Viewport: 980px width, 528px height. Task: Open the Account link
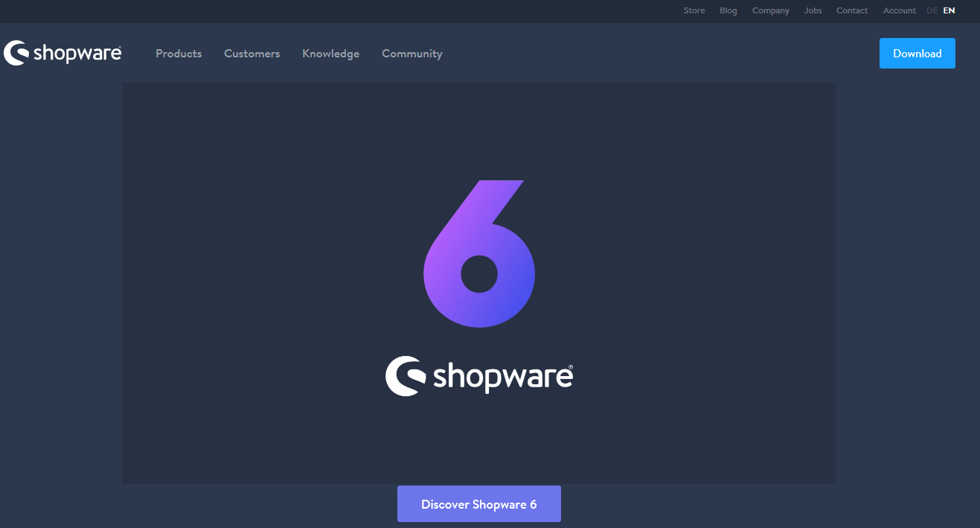(900, 10)
